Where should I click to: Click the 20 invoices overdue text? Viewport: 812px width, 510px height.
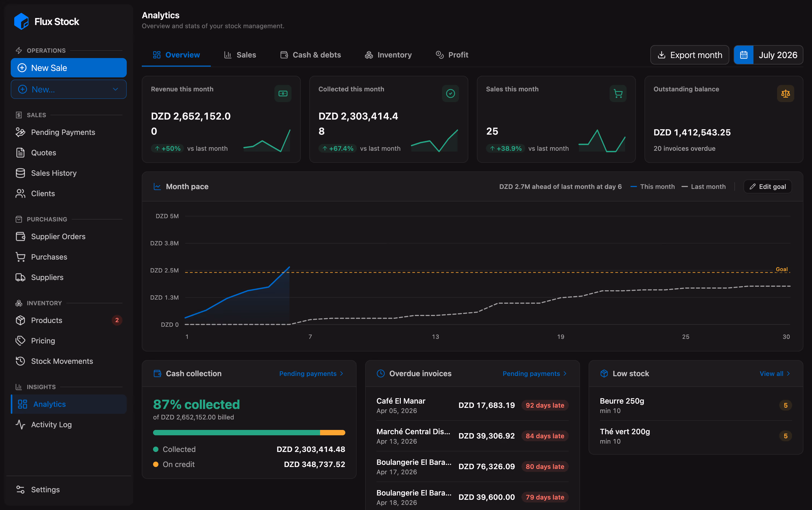(684, 148)
